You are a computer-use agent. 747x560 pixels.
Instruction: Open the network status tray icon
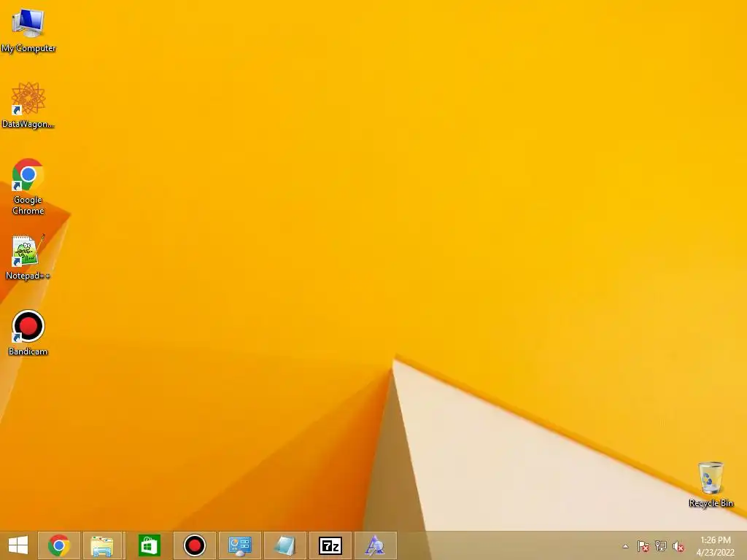[661, 546]
